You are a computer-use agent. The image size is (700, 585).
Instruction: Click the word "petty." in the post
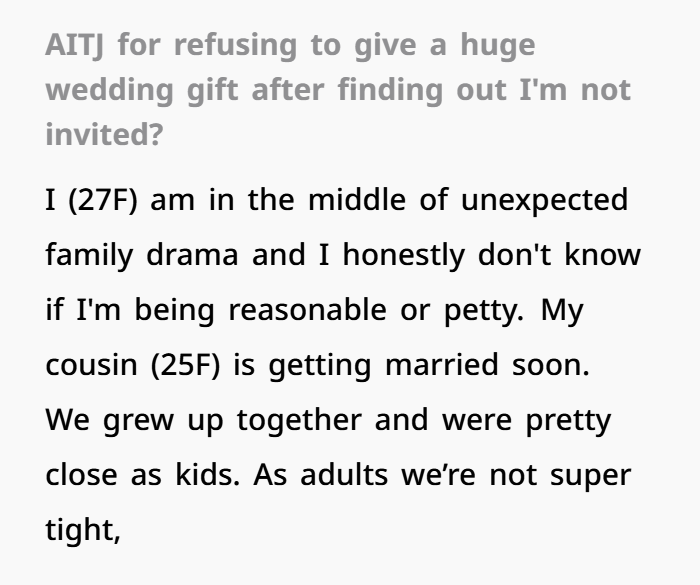click(x=483, y=310)
